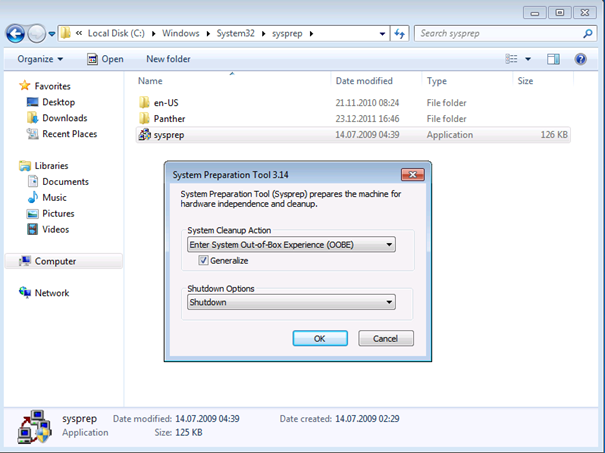Click the Music note icon

(x=33, y=197)
